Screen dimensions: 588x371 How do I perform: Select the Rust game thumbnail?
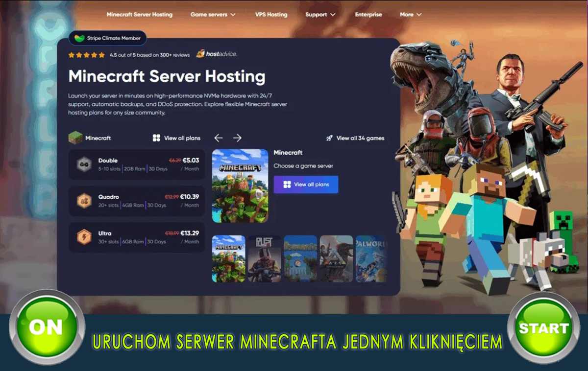pyautogui.click(x=265, y=258)
